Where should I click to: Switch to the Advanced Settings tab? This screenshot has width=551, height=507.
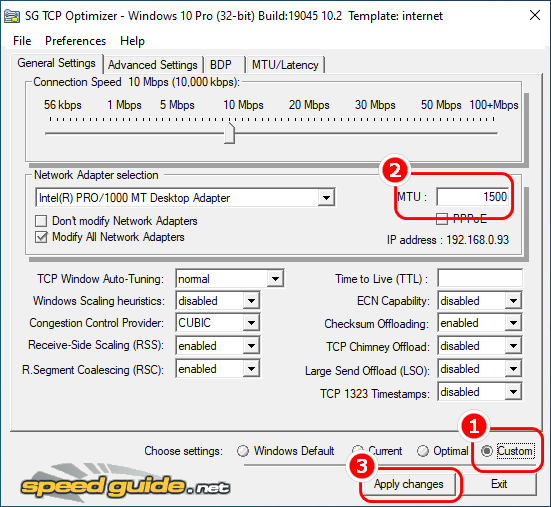[153, 65]
